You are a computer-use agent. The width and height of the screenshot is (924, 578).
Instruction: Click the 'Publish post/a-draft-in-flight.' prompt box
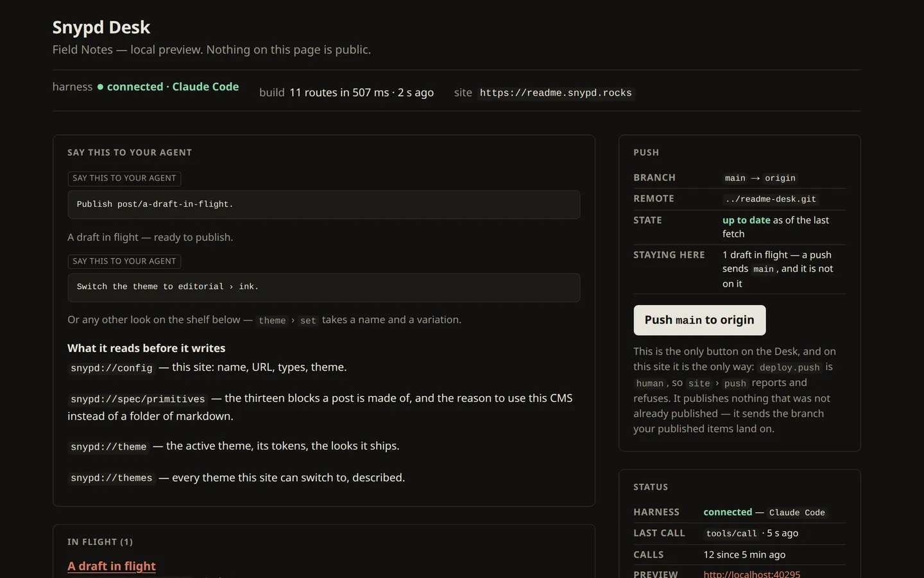[324, 204]
